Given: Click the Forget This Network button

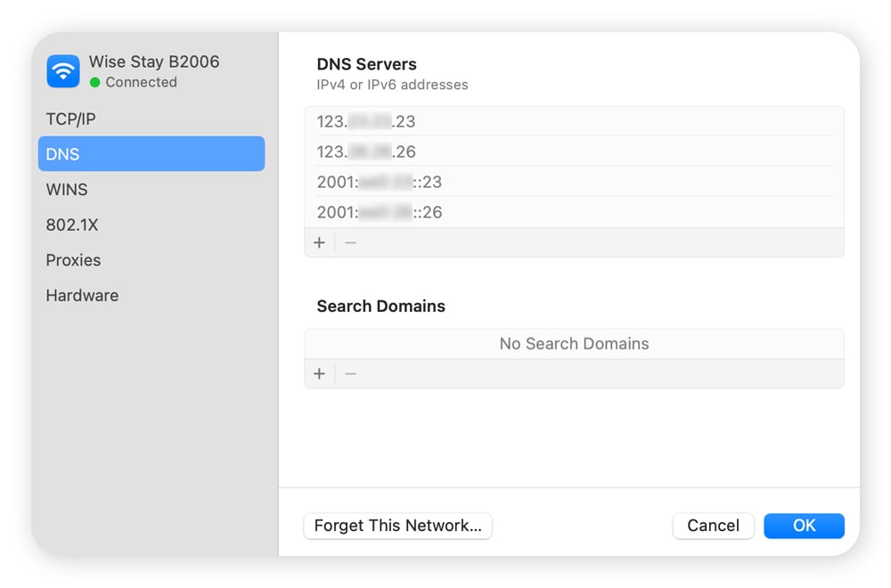Looking at the screenshot, I should pyautogui.click(x=397, y=526).
